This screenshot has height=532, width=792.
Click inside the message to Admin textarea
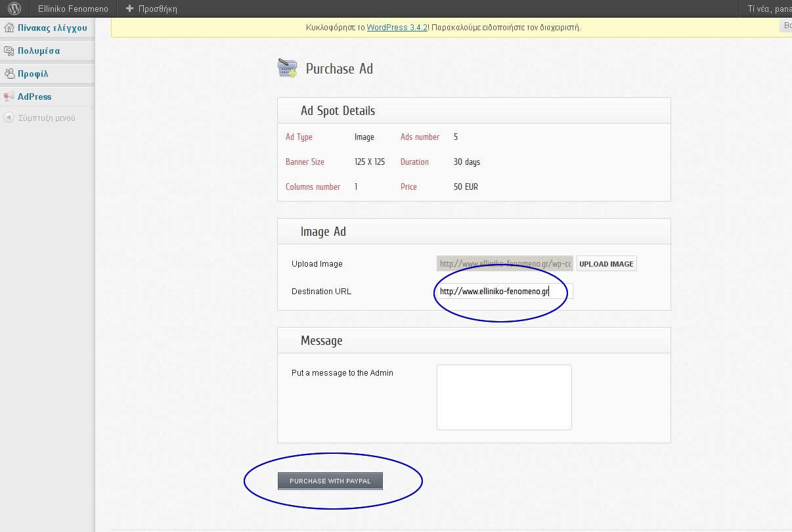tap(504, 397)
